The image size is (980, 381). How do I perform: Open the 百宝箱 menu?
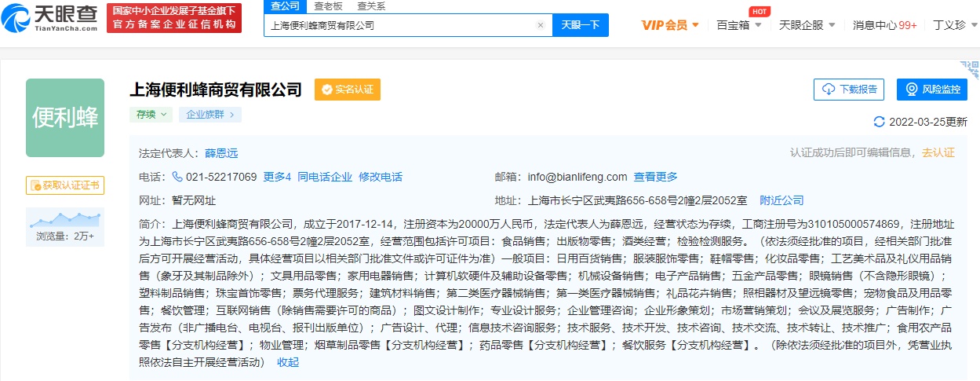738,25
